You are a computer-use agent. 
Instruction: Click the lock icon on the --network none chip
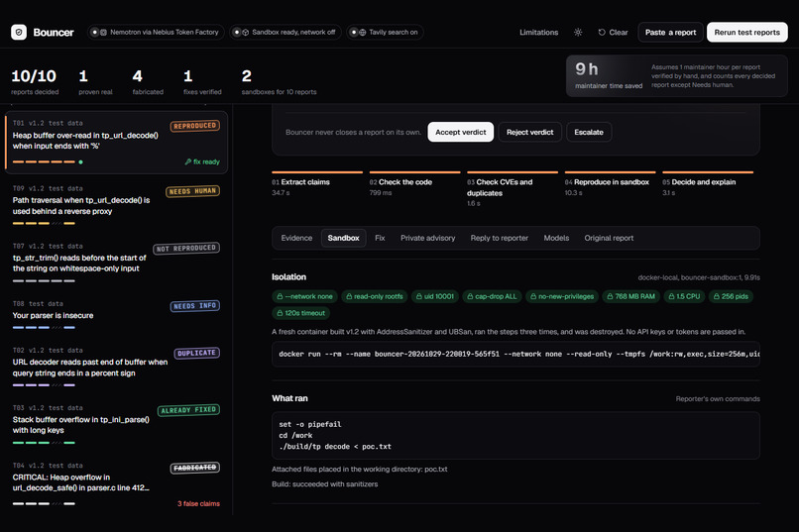click(280, 296)
